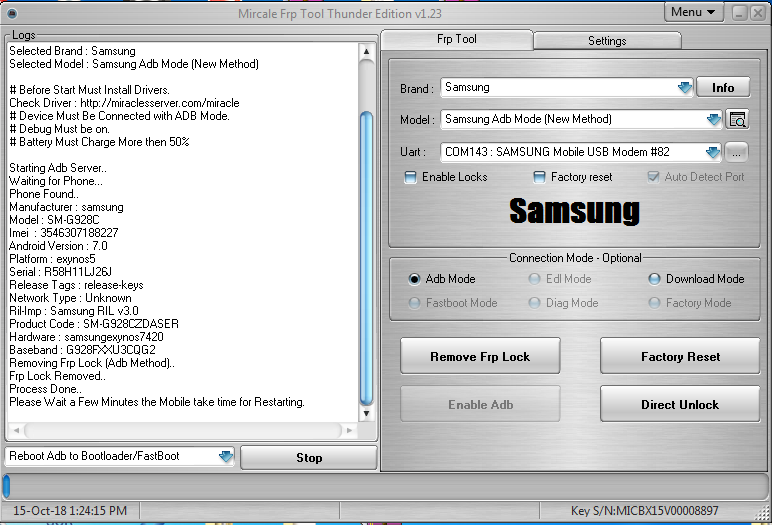Tick the Factory reset checkbox
The image size is (772, 525).
coord(540,177)
